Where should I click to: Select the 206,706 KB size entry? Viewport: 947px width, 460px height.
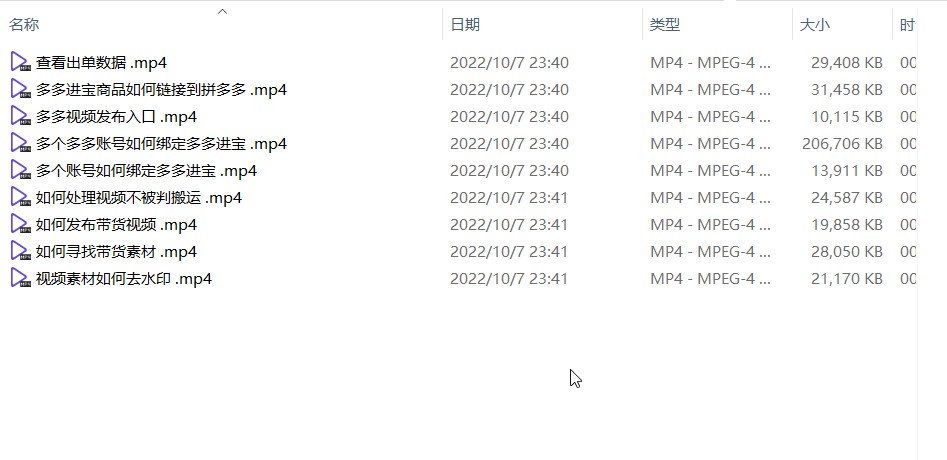click(843, 144)
